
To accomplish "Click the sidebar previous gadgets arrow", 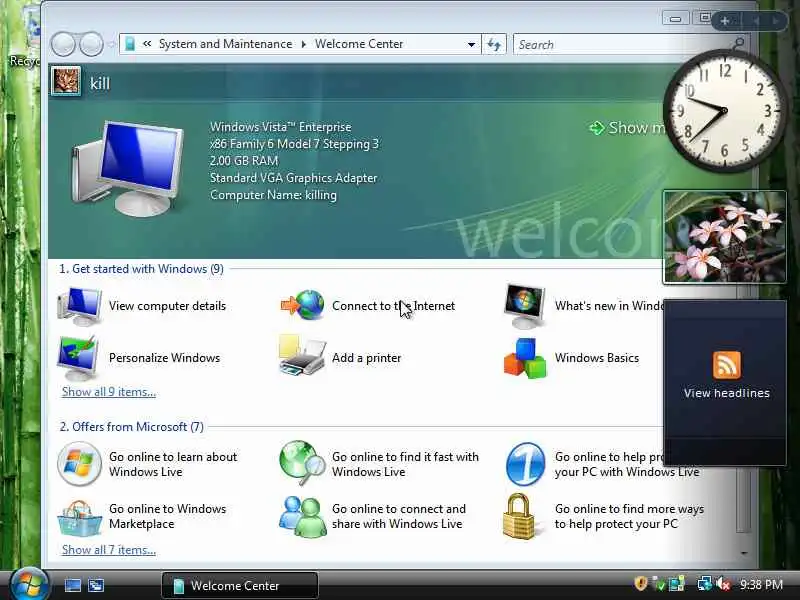I will (756, 21).
